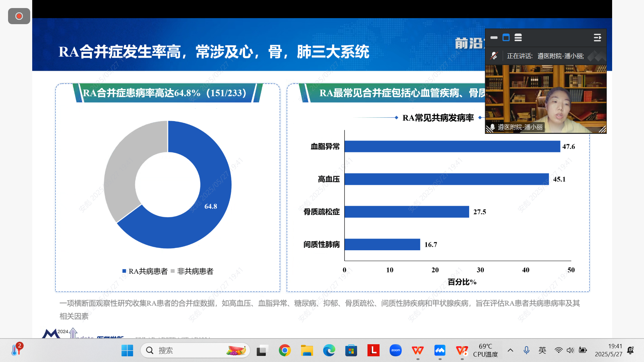
Task: Open the video panel side menu
Action: [x=597, y=38]
